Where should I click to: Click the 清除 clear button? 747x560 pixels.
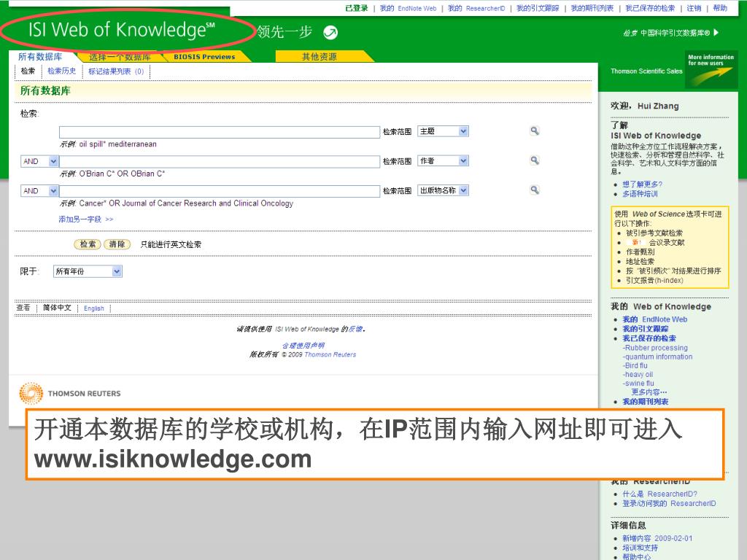[117, 244]
